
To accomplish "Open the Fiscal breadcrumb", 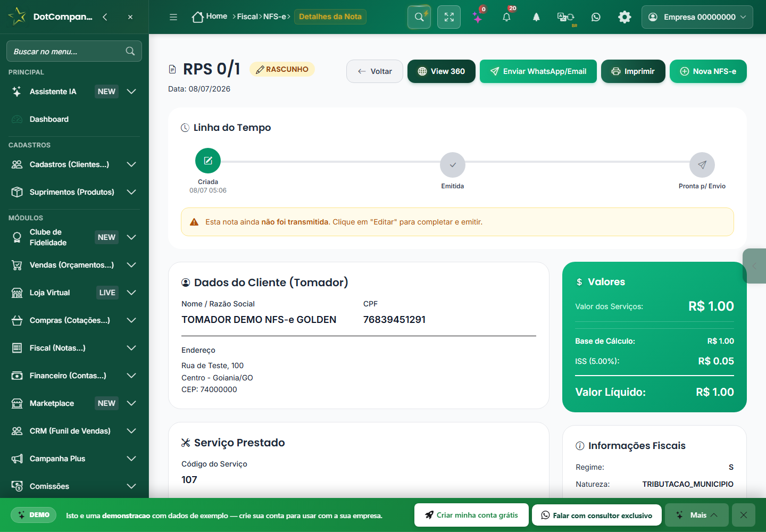I will [x=247, y=16].
